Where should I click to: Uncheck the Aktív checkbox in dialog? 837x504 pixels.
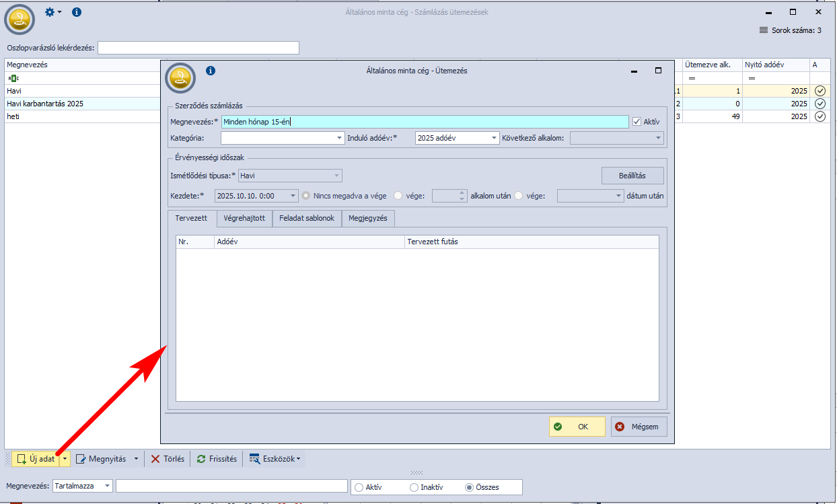click(x=636, y=122)
